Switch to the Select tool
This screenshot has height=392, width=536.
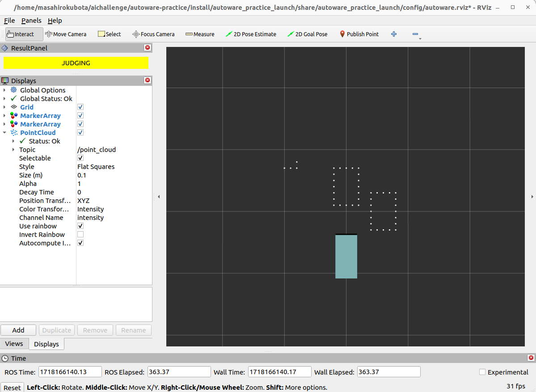[109, 34]
